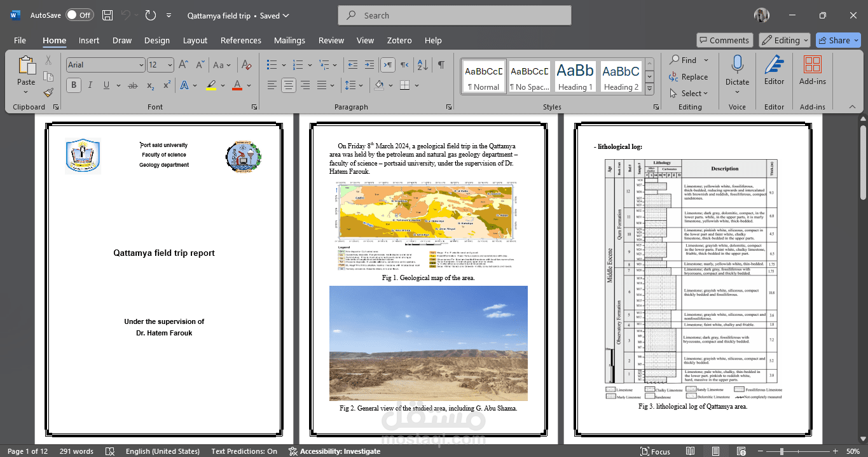The width and height of the screenshot is (868, 457).
Task: Click the Replace button in Editing group
Action: pyautogui.click(x=688, y=77)
